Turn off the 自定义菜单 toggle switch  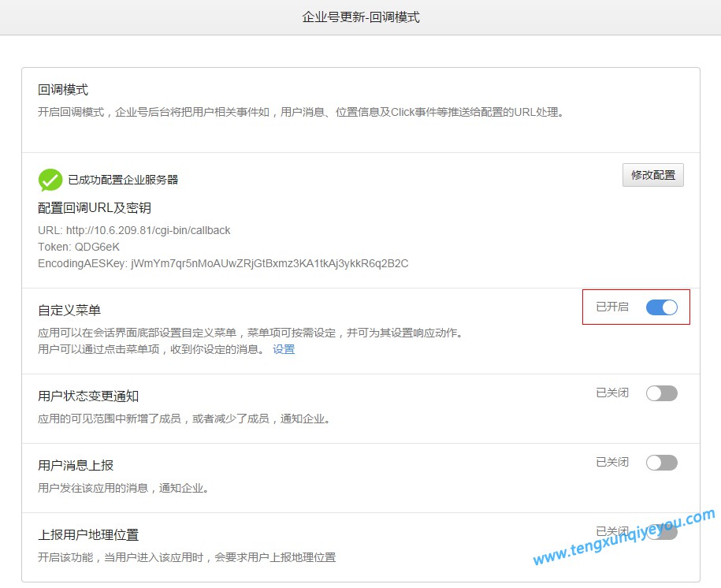click(662, 307)
